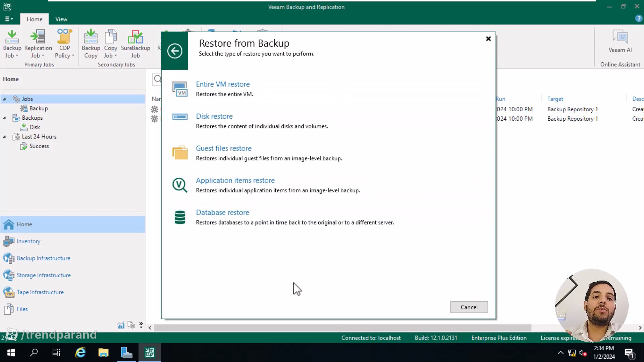Select Entire VM restore link
The width and height of the screenshot is (644, 362).
(x=223, y=84)
